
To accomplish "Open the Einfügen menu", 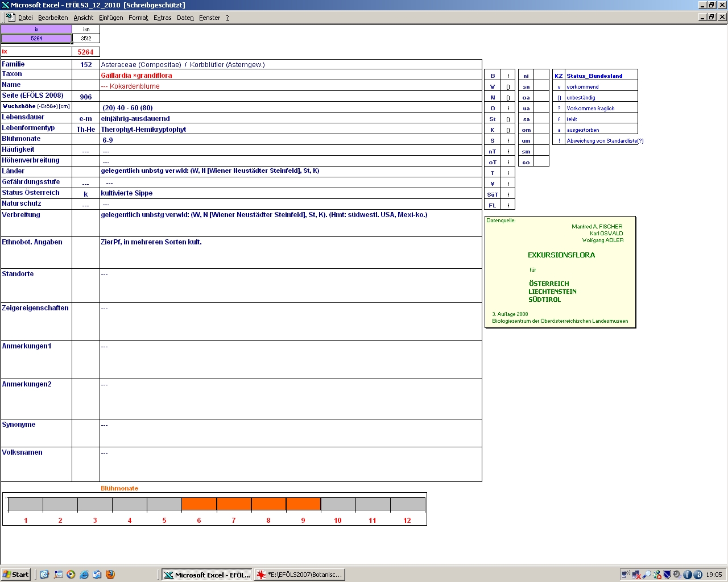I will [x=111, y=18].
